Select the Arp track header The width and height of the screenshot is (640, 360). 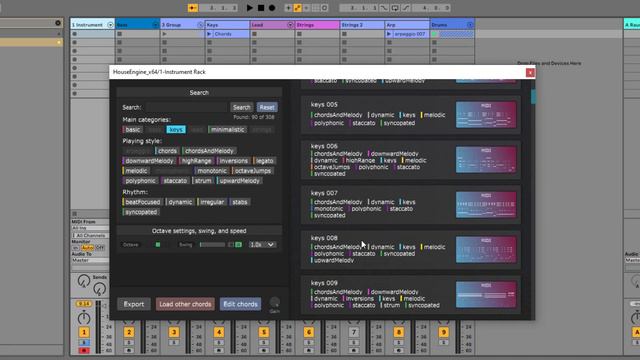pos(407,25)
